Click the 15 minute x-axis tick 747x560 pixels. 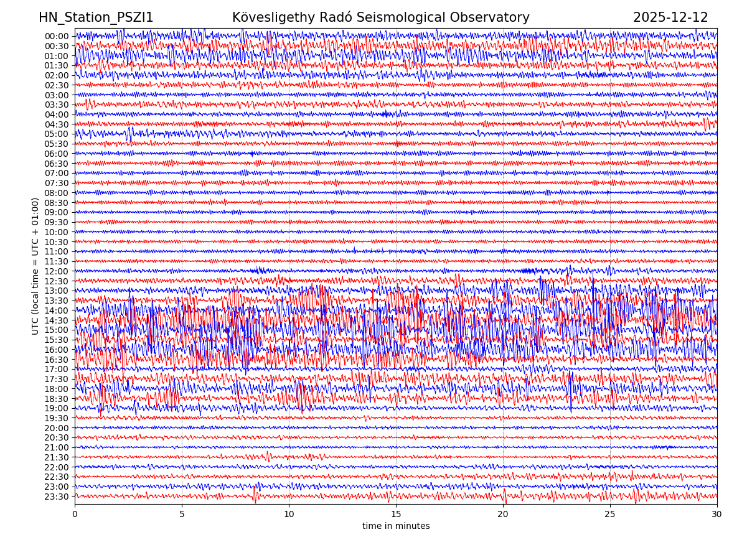[x=396, y=515]
